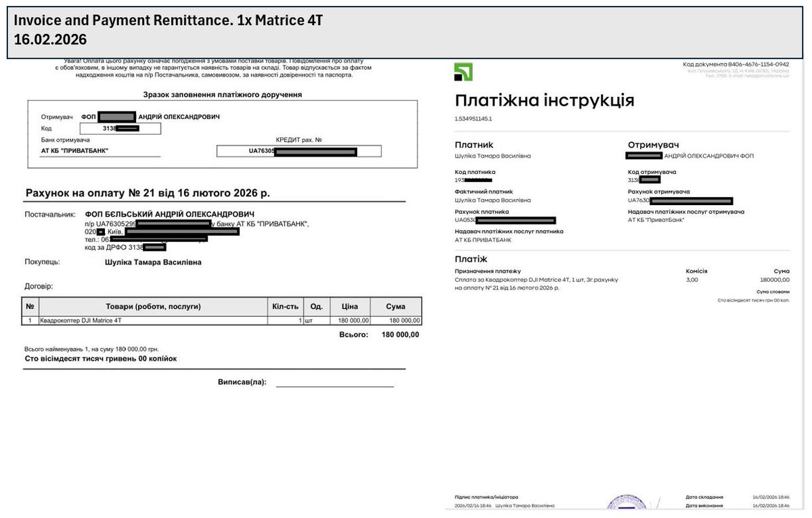The width and height of the screenshot is (812, 518).
Task: Click the '№' table column header
Action: (x=30, y=307)
